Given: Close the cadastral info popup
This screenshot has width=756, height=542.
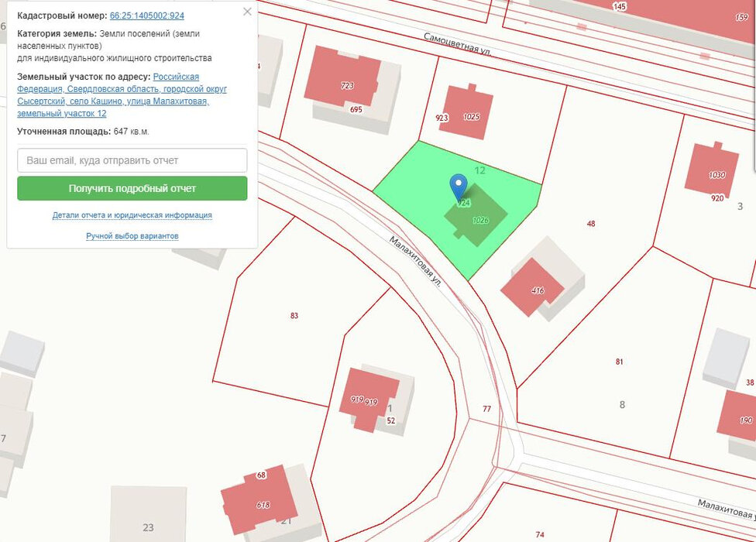Looking at the screenshot, I should pos(247,12).
